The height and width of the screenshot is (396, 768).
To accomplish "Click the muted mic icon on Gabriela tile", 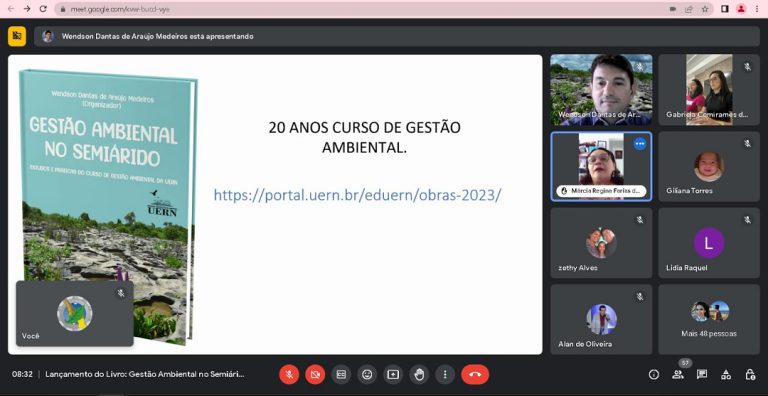I will 747,67.
